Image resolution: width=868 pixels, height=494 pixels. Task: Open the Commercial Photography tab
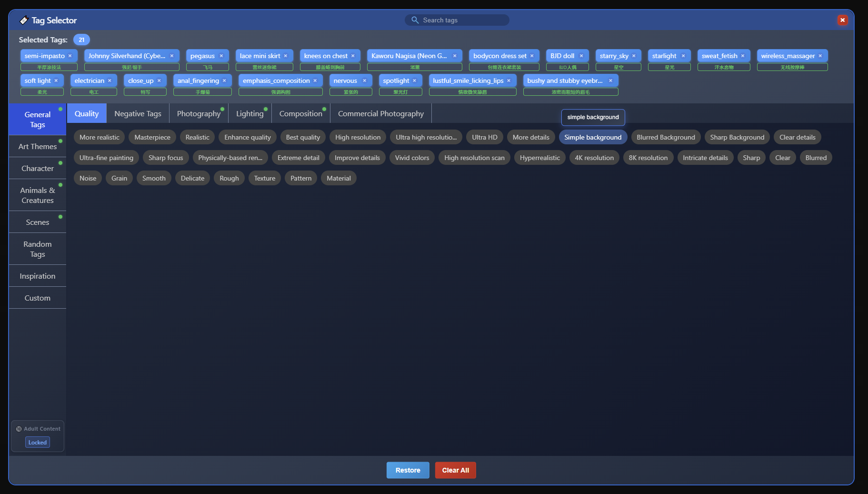pyautogui.click(x=381, y=113)
